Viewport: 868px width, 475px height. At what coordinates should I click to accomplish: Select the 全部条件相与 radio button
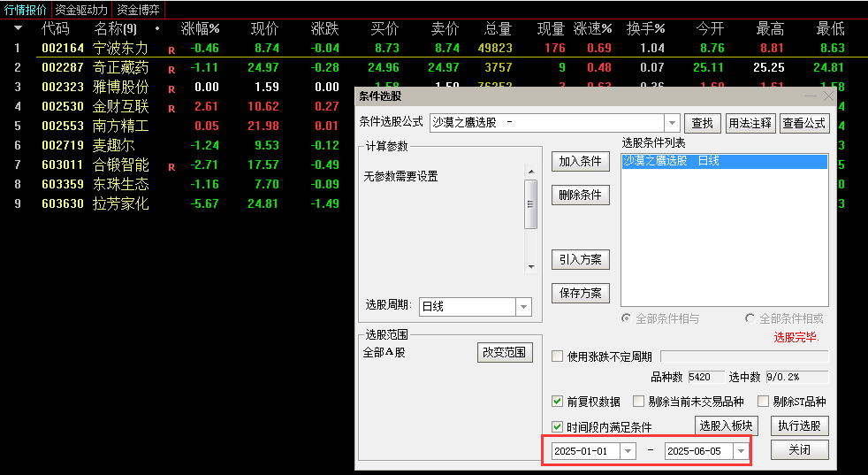(626, 318)
